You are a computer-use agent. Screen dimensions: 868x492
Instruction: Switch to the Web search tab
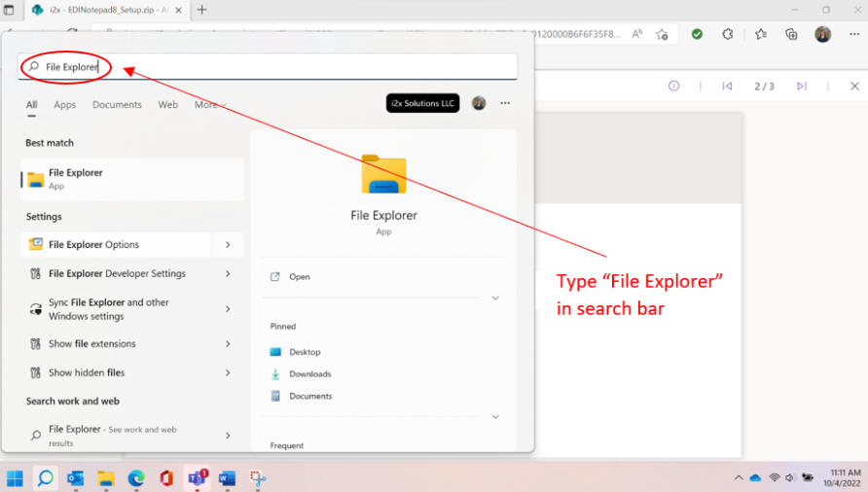click(x=167, y=105)
